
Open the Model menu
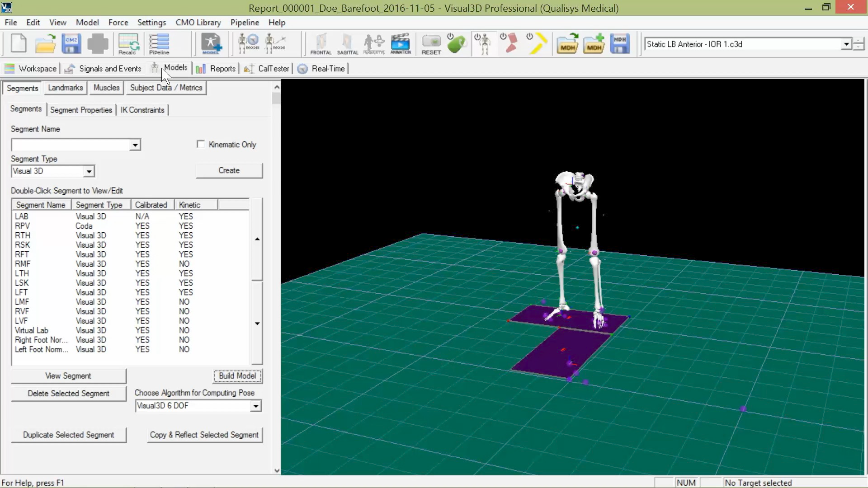87,23
